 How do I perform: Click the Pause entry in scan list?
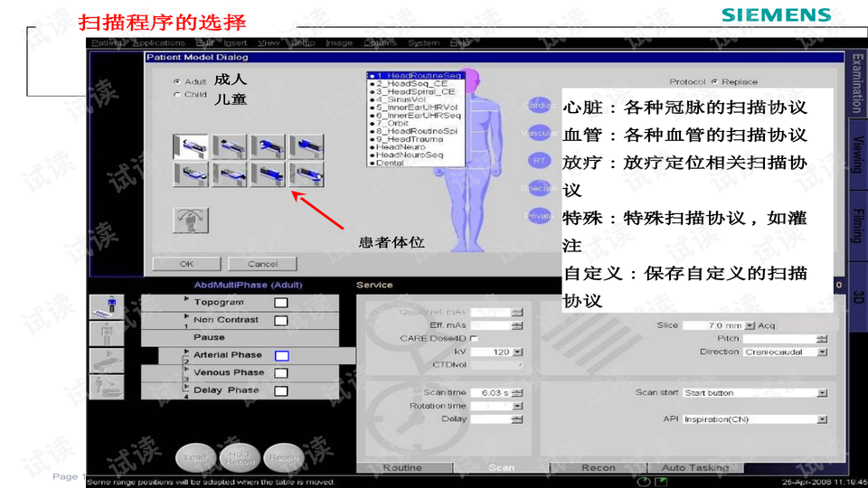click(240, 337)
